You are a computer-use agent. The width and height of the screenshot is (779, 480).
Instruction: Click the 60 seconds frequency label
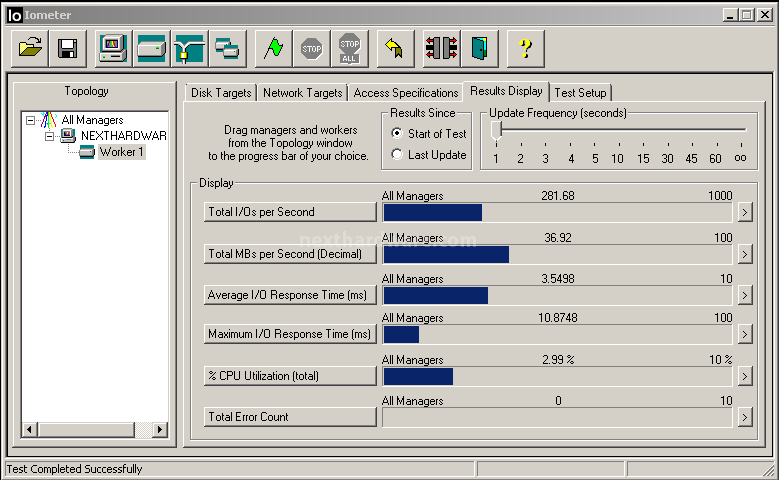pos(715,159)
